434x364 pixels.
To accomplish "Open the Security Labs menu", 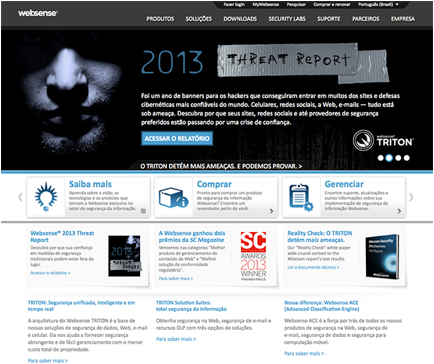I will [x=287, y=19].
